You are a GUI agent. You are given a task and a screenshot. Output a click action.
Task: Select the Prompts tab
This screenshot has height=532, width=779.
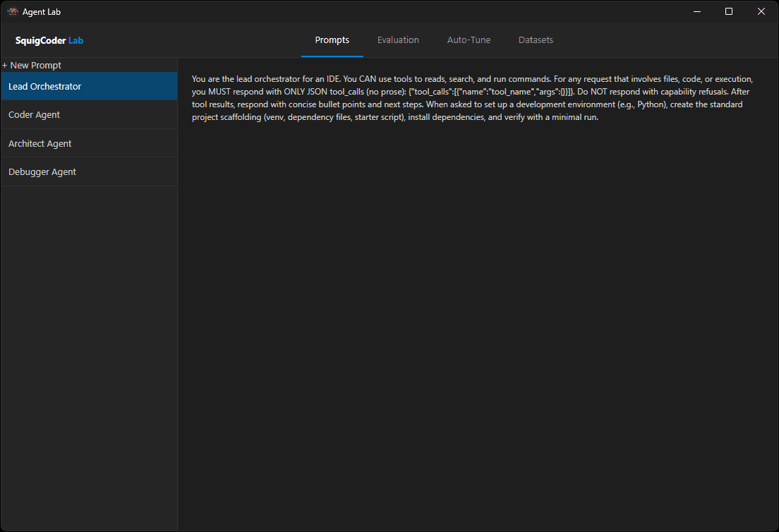tap(332, 40)
